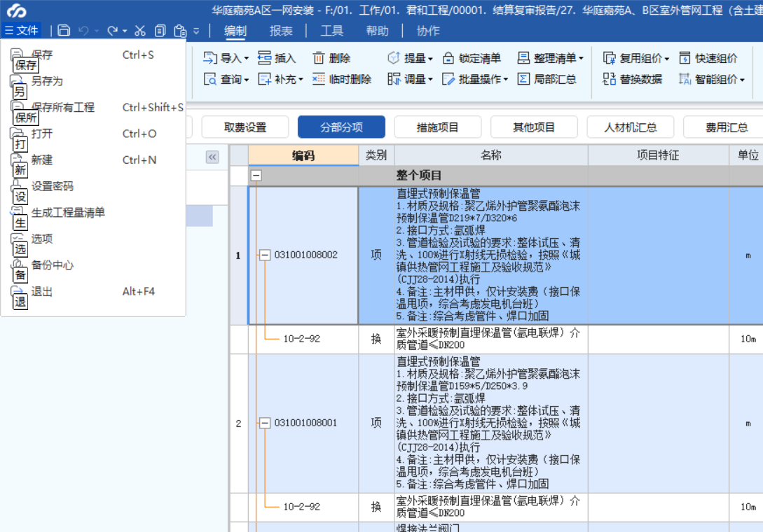Open the 导入 (Import) dropdown arrow
Image resolution: width=763 pixels, height=532 pixels.
coord(247,58)
